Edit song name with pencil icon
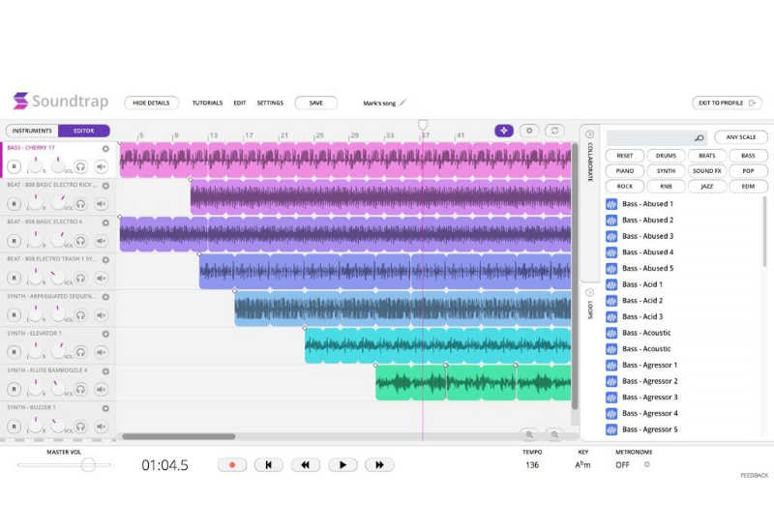Image resolution: width=774 pixels, height=532 pixels. (x=402, y=103)
